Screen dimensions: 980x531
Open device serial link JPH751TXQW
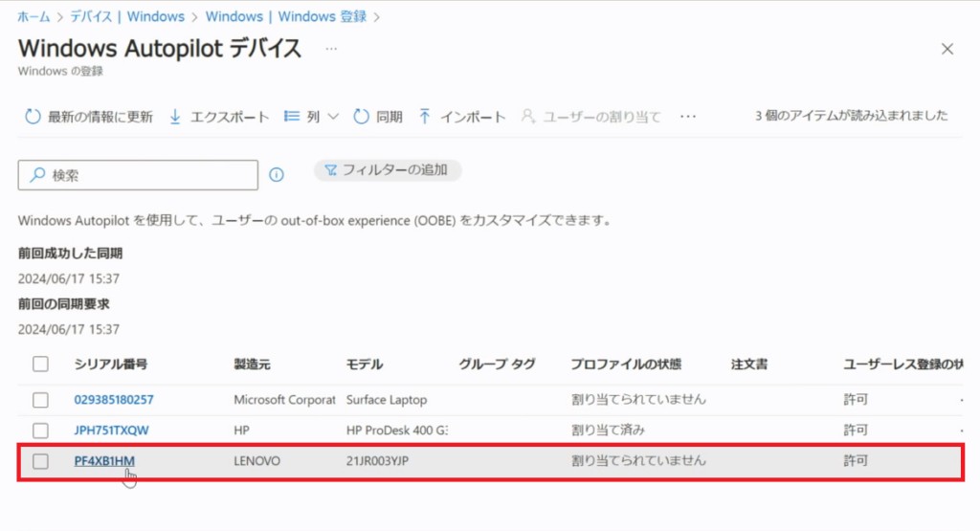coord(111,430)
